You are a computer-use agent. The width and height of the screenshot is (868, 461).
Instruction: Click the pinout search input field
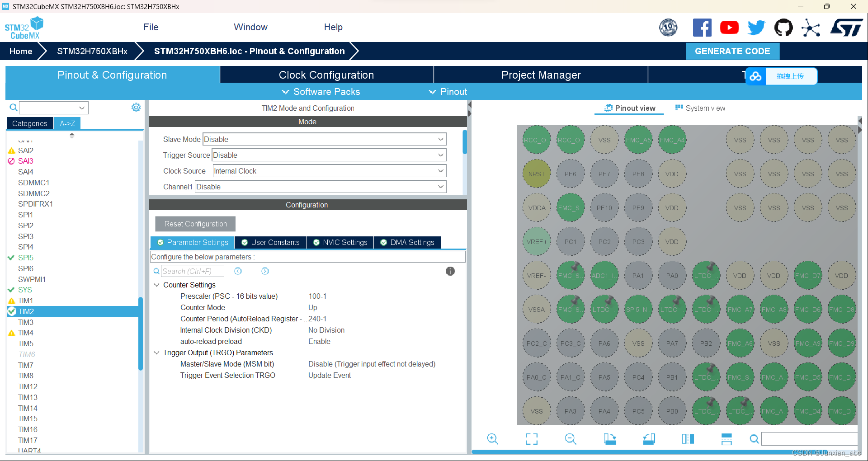pyautogui.click(x=809, y=439)
